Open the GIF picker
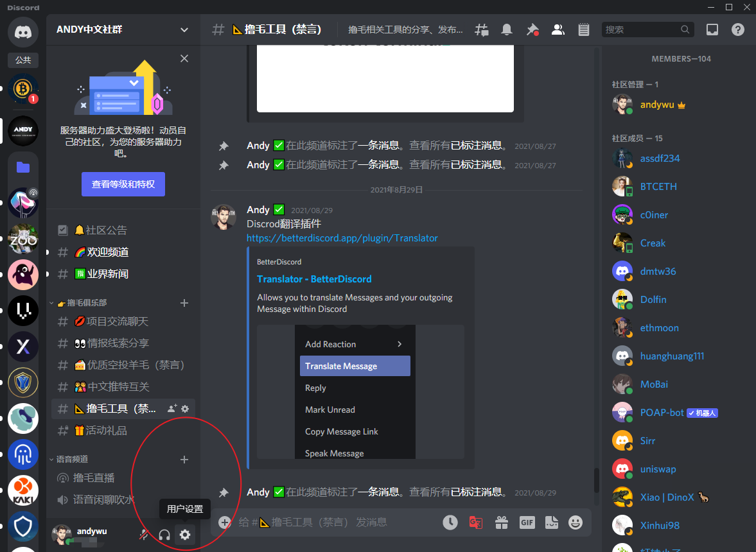Viewport: 756px width, 552px height. pyautogui.click(x=527, y=522)
